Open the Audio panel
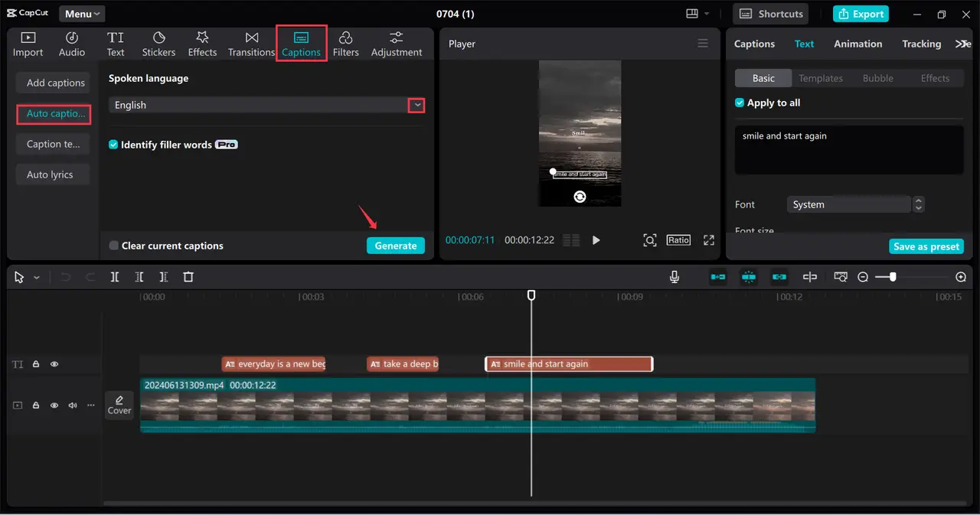The image size is (980, 515). 72,44
